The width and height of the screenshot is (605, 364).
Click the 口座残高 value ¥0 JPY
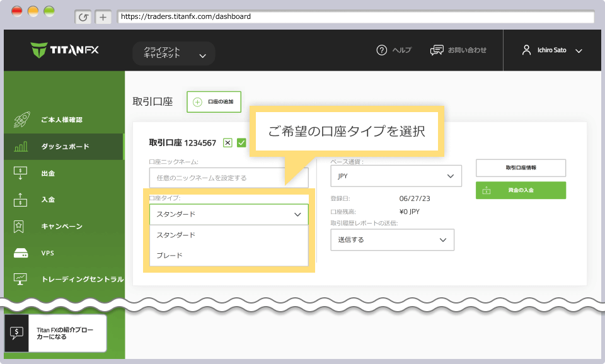[x=410, y=212]
